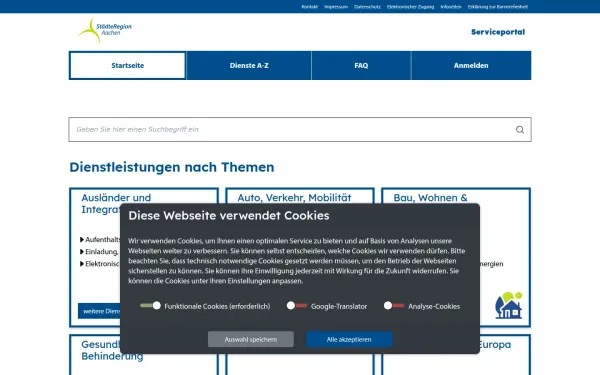Open Auto, Verkehr, Mobilität heading

[x=294, y=197]
